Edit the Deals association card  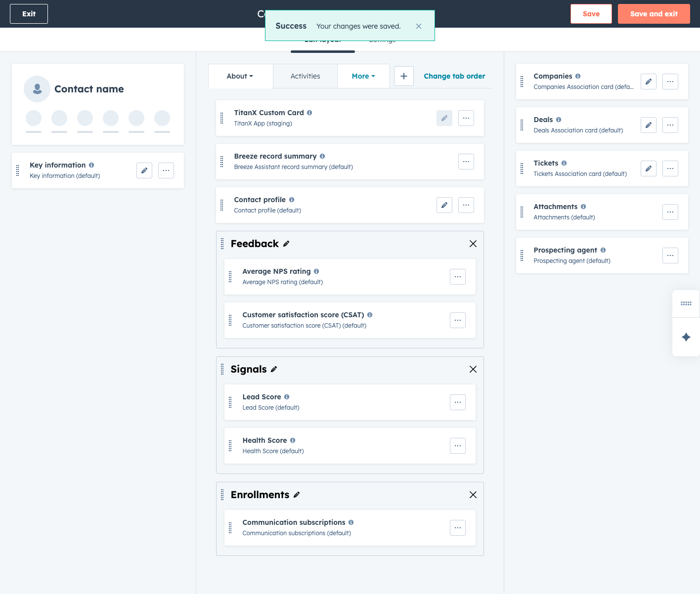pos(649,125)
